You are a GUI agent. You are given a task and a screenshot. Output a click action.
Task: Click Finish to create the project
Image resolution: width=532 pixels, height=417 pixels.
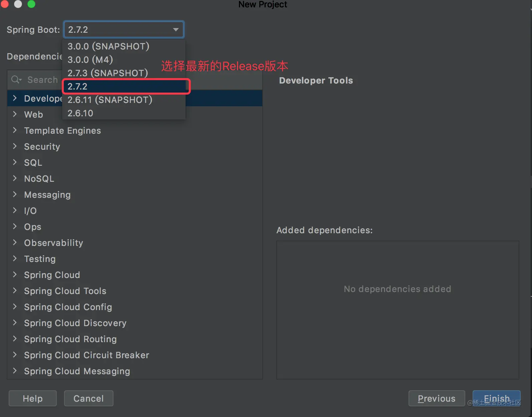(x=496, y=398)
